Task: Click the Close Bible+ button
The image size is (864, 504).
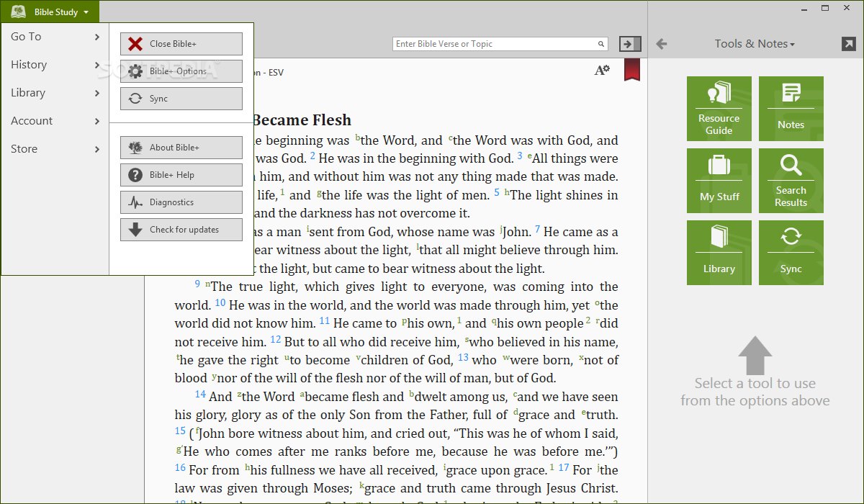Action: 181,44
